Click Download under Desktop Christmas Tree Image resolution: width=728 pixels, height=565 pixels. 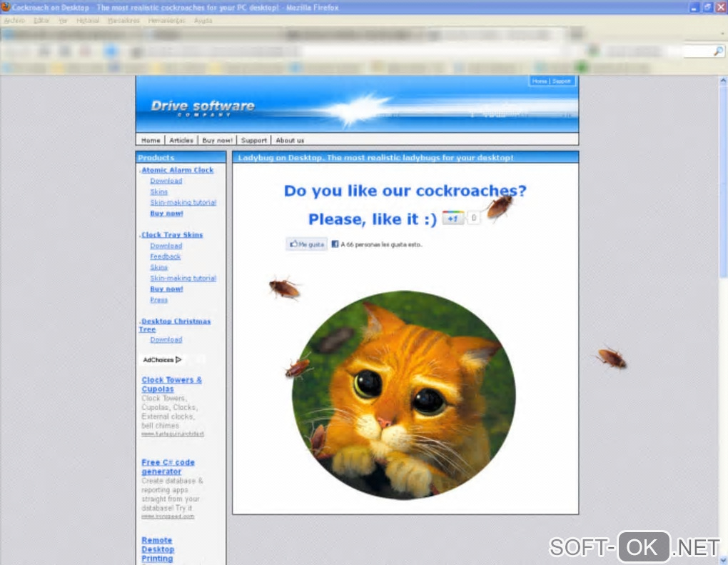click(x=166, y=340)
